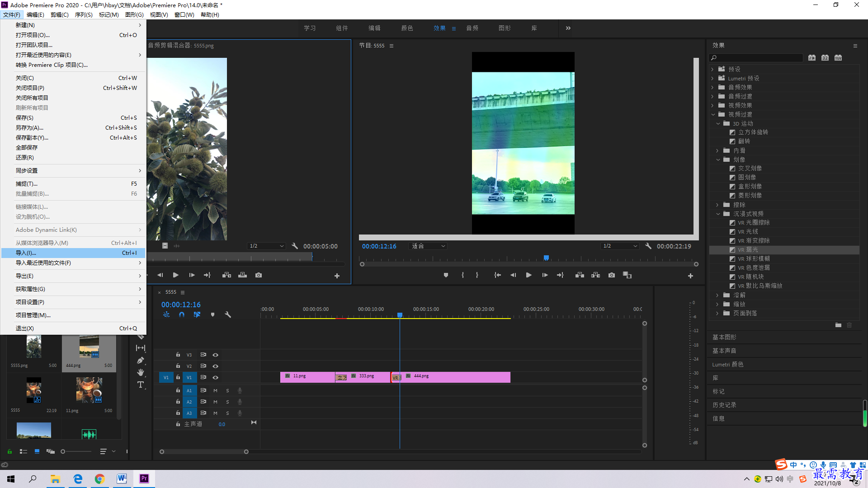Viewport: 868px width, 488px height.
Task: Open the 历史记录 panel
Action: tap(724, 405)
